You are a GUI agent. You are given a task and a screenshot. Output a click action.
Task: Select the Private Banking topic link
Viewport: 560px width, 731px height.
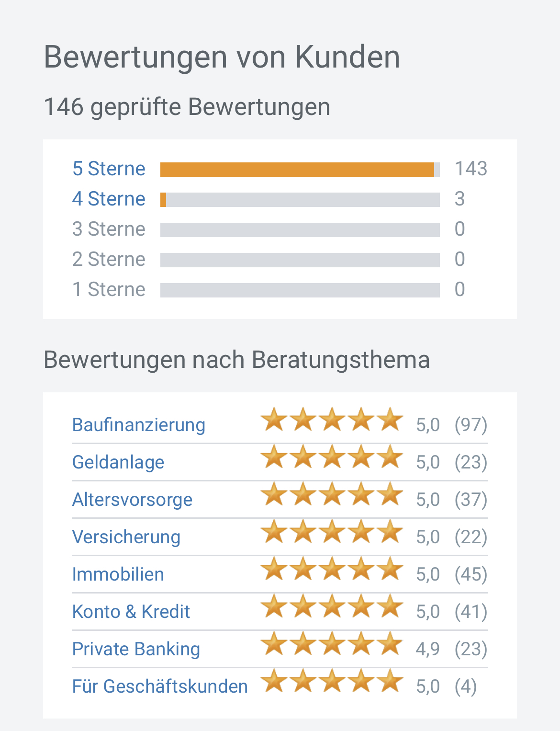[136, 649]
